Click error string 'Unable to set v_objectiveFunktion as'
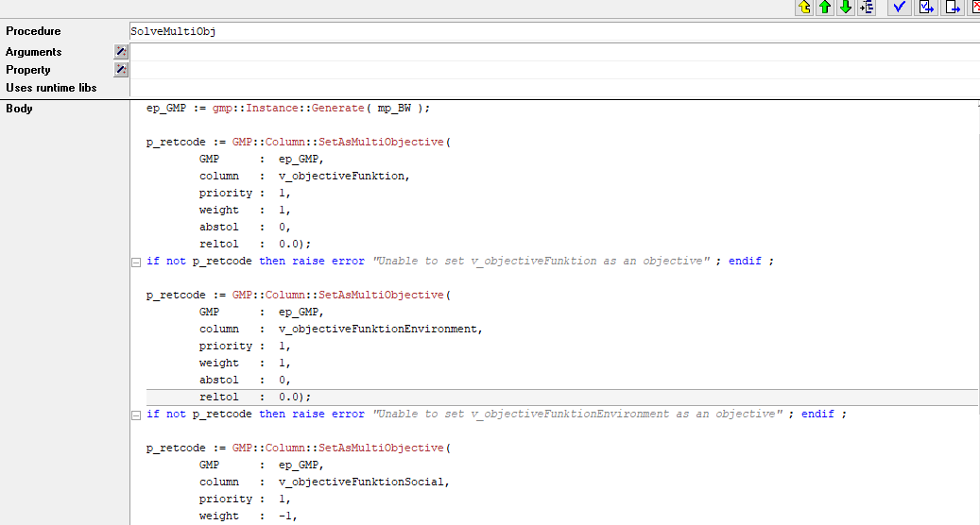The image size is (980, 525). [542, 261]
